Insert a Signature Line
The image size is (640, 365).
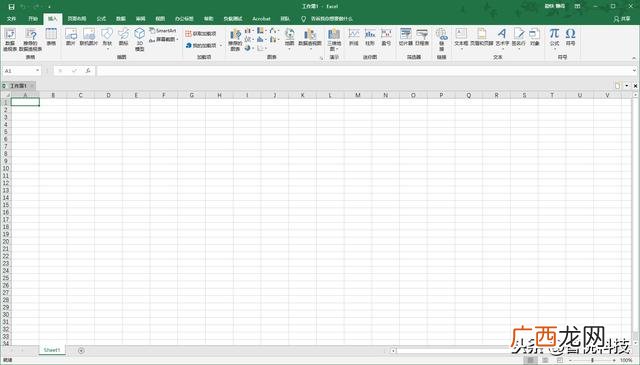point(519,38)
